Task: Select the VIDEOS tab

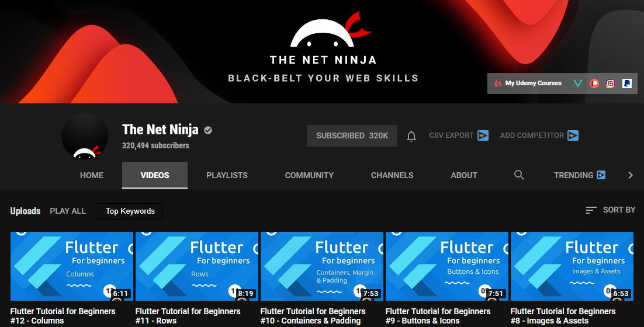Action: 155,175
